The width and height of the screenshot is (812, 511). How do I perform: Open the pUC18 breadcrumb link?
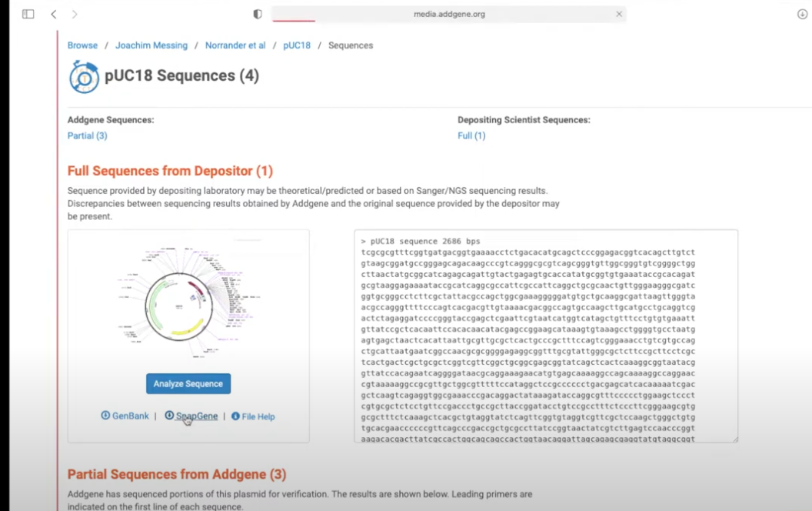tap(297, 45)
